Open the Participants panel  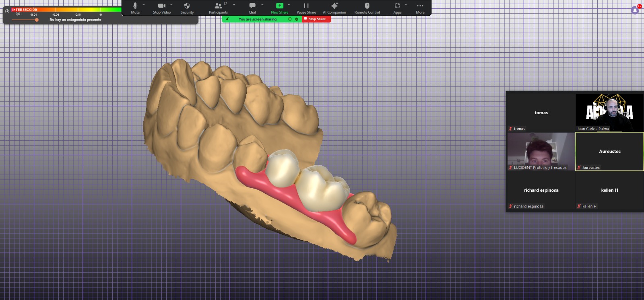coord(218,8)
